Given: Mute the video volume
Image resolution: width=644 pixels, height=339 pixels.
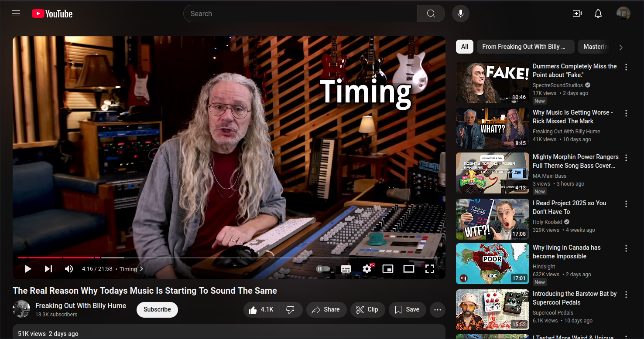Looking at the screenshot, I should coord(69,269).
